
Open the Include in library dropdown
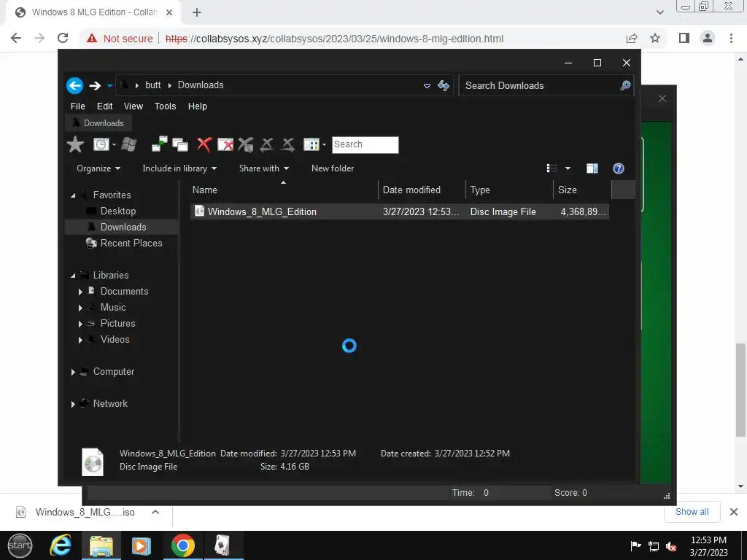pyautogui.click(x=179, y=168)
